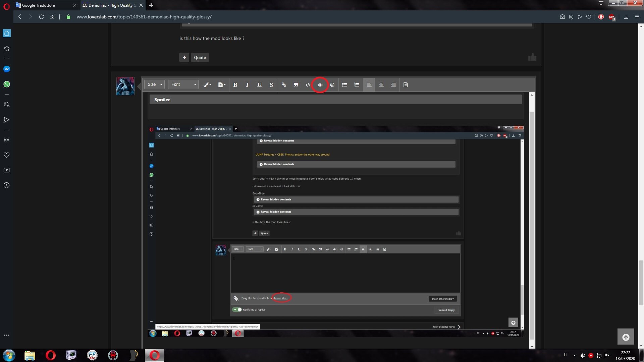The width and height of the screenshot is (644, 362).
Task: Open the downloads icon
Action: (626, 17)
